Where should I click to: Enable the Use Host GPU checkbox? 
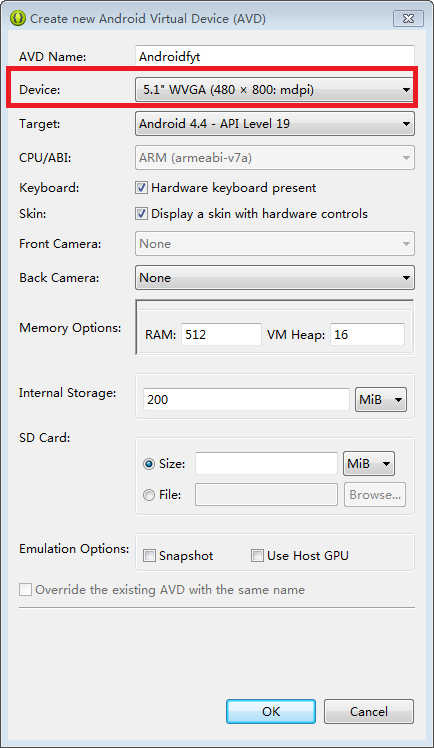[x=257, y=556]
